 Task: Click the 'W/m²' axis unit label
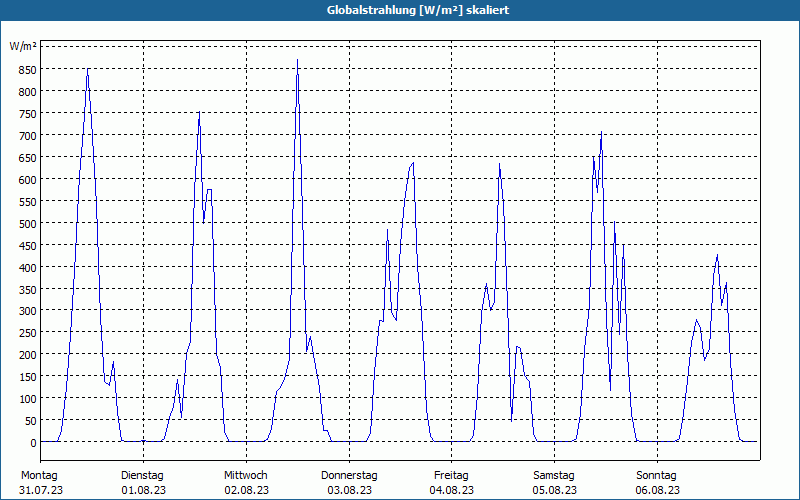(x=23, y=47)
